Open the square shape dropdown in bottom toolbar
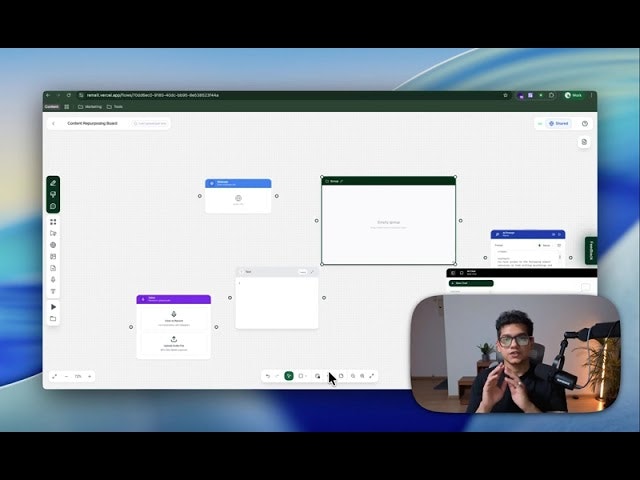 302,376
